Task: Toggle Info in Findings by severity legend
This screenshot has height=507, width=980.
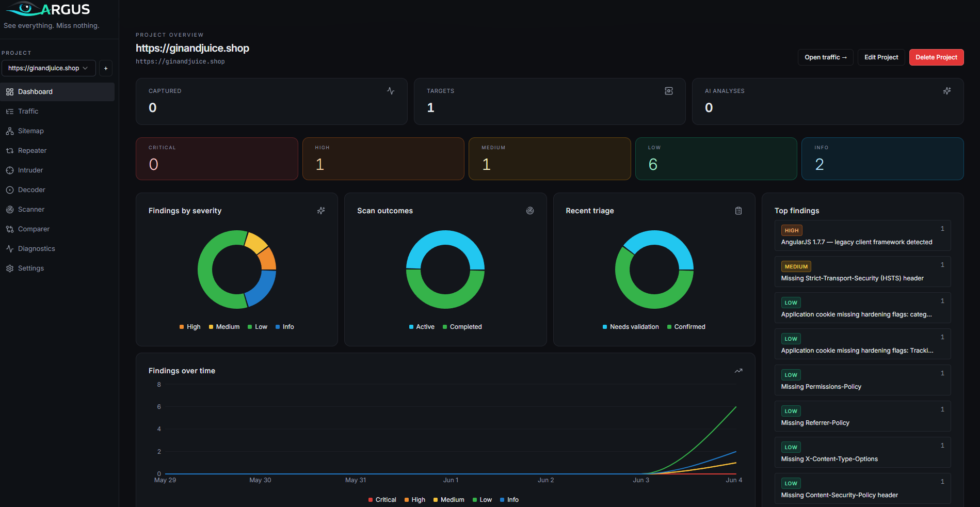Action: coord(285,327)
